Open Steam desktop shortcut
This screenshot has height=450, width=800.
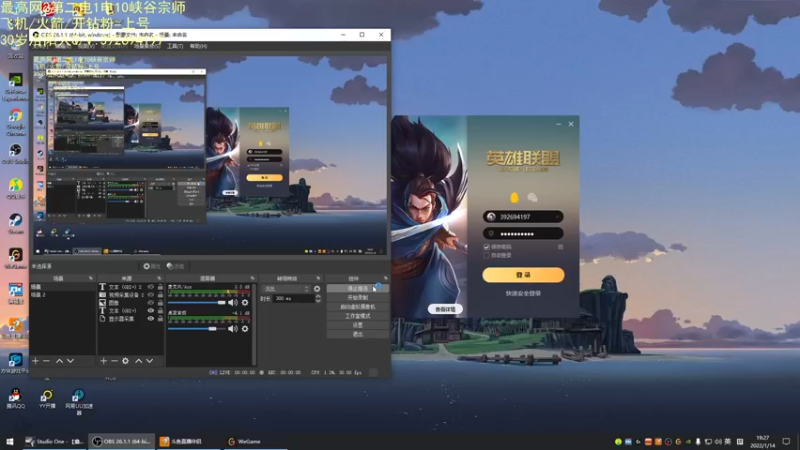(x=15, y=223)
